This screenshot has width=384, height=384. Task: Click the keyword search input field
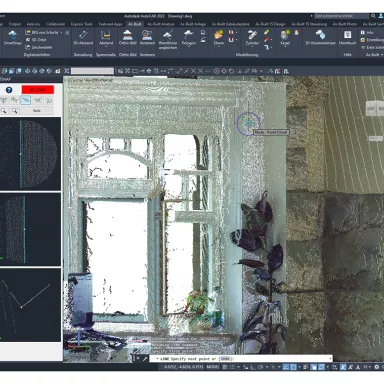click(x=342, y=16)
